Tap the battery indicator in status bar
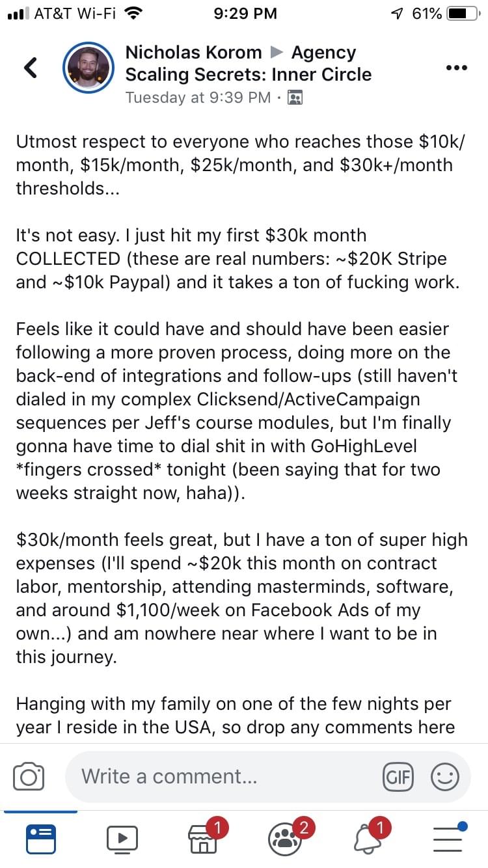 [463, 13]
